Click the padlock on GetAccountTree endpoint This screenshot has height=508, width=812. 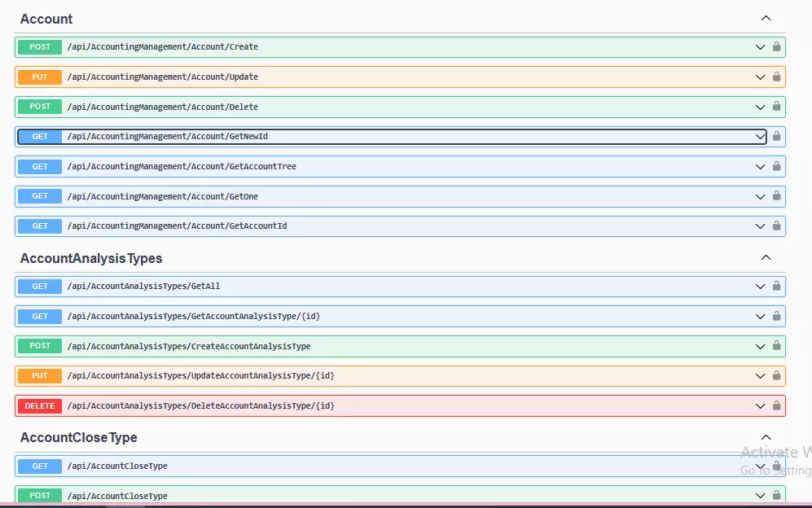coord(775,166)
